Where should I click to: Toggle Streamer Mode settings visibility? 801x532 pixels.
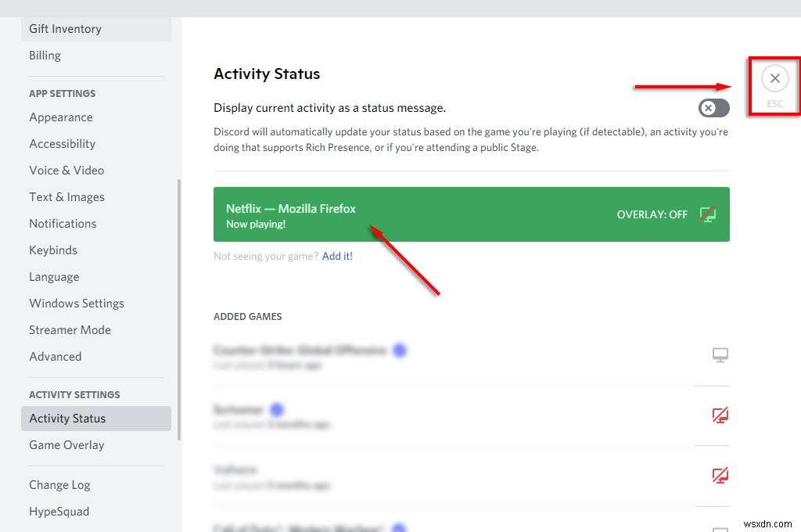coord(70,329)
